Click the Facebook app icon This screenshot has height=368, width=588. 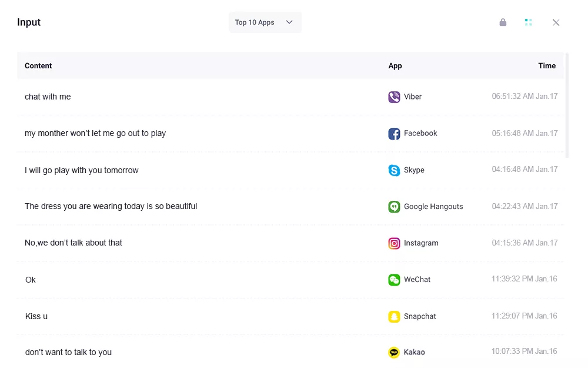394,134
